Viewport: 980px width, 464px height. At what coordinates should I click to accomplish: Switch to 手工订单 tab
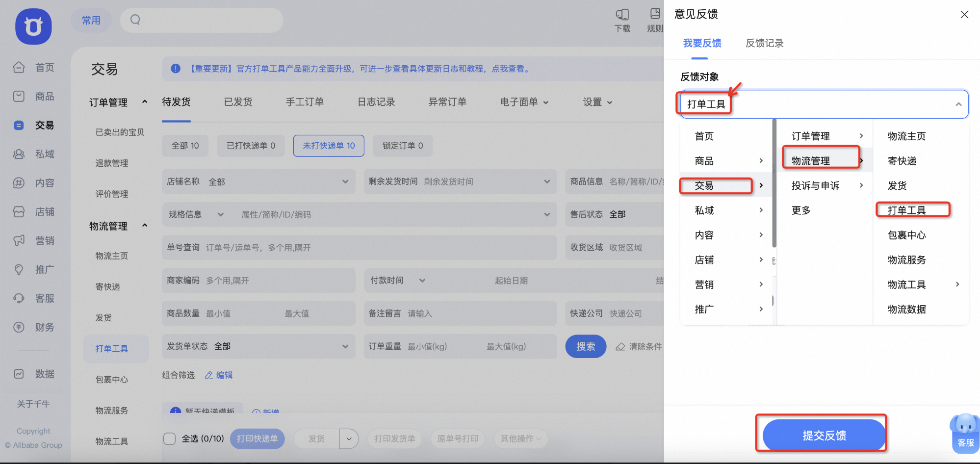305,102
